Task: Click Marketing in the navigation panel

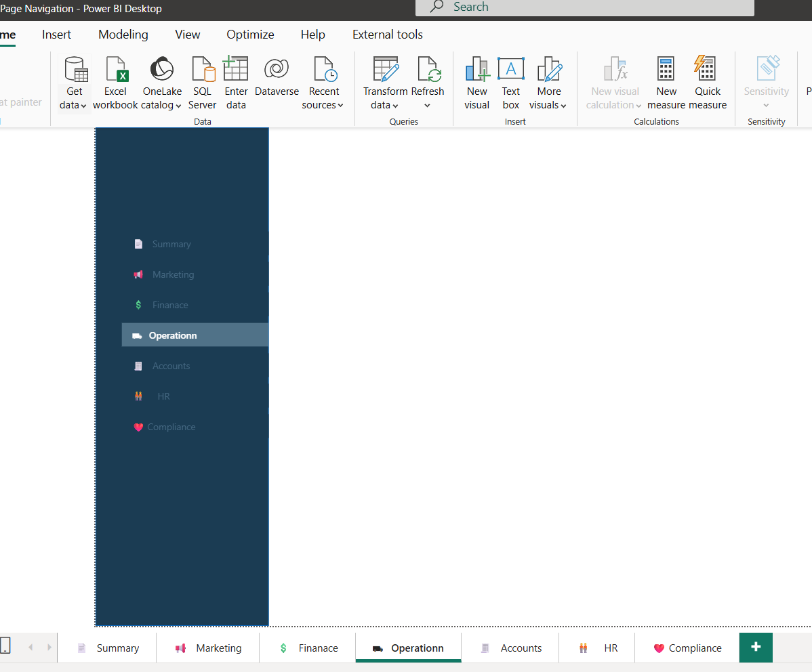Action: (173, 274)
